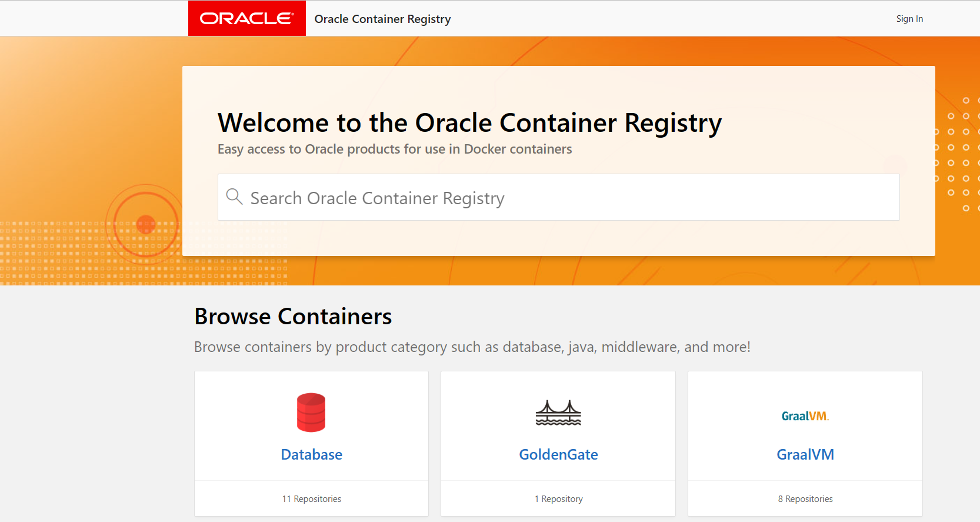Screen dimensions: 980x522
Task: Click the Browse Containers heading
Action: (293, 317)
